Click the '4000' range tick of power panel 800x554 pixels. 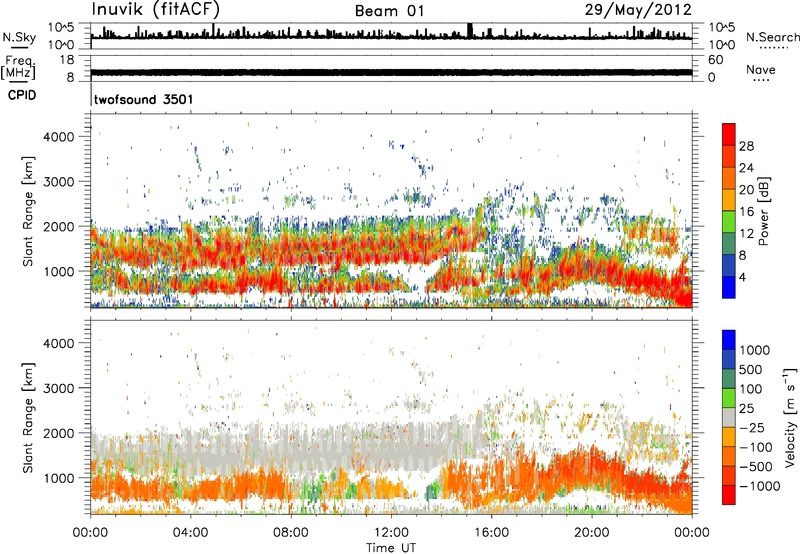(x=59, y=137)
